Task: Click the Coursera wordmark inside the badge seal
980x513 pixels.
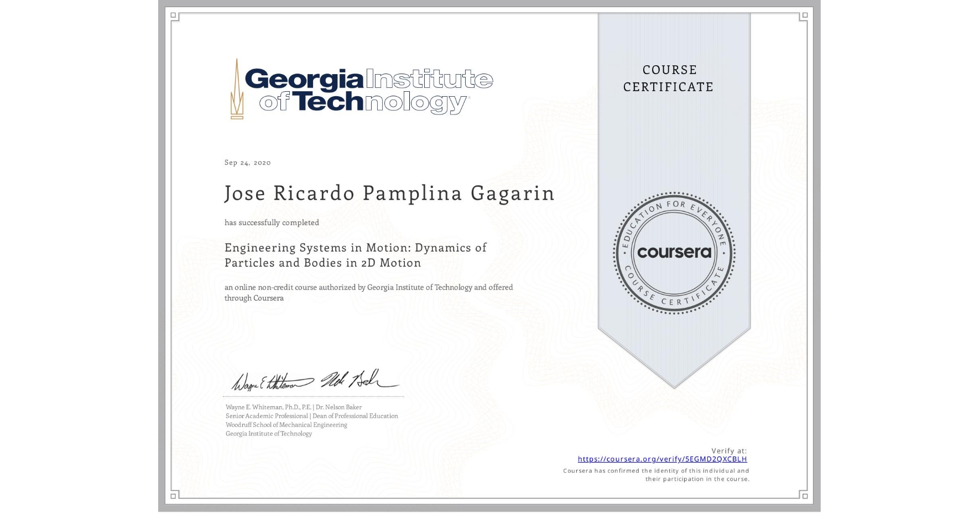Action: coord(674,253)
